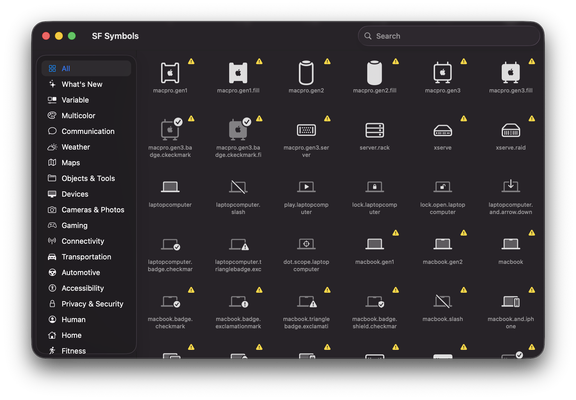Click the warning badge on macbook.slash
576x400 pixels.
[464, 290]
